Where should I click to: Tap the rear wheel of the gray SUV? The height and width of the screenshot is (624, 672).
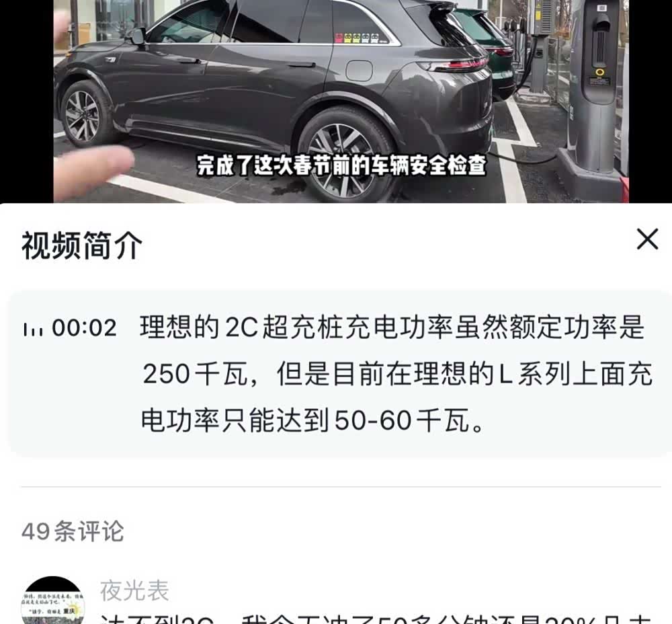tap(347, 158)
